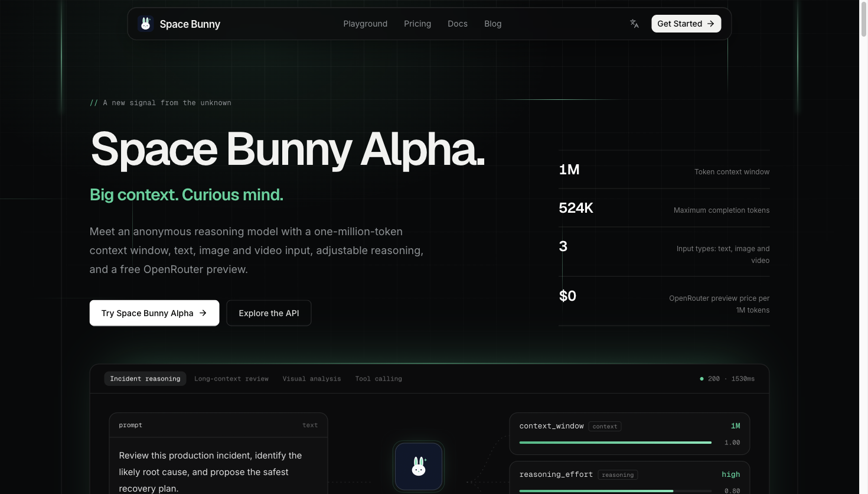Viewport: 868px width, 494px height.
Task: Open the Blog nav link
Action: tap(493, 24)
